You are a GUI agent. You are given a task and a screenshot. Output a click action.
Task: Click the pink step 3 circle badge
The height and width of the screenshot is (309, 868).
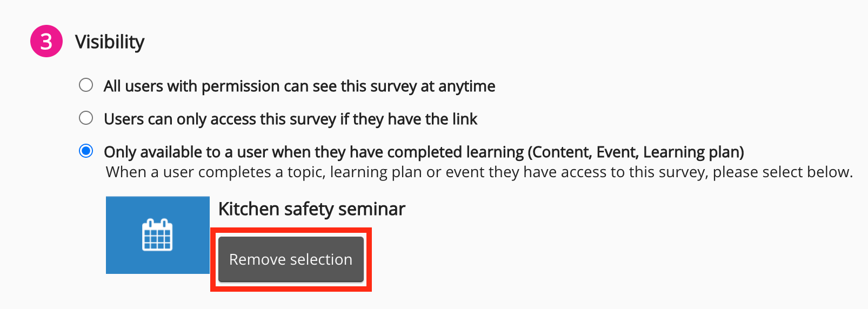[46, 42]
